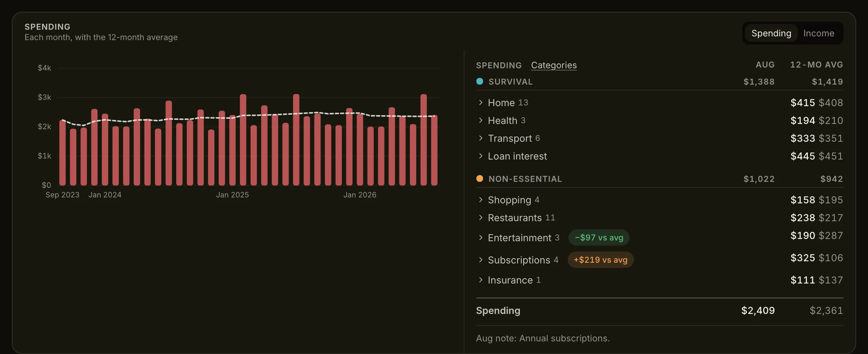Open the Categories link
Screen dimensions: 868x354
tap(554, 65)
